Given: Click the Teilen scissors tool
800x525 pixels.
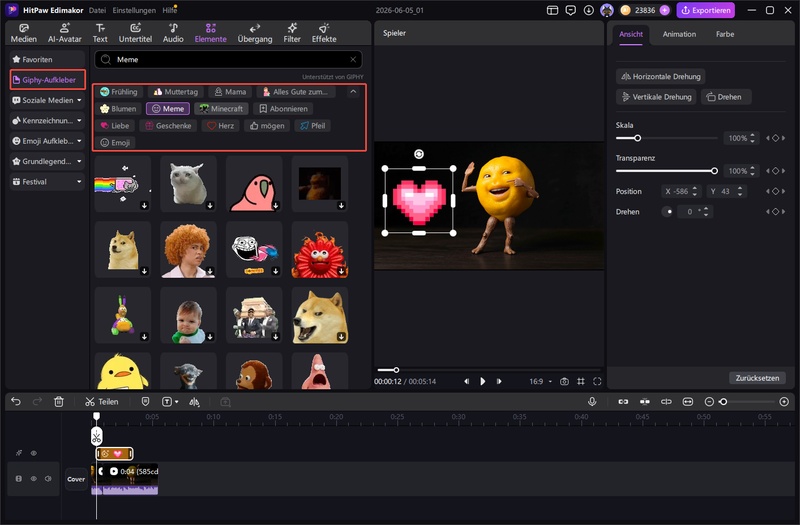Looking at the screenshot, I should pos(102,402).
